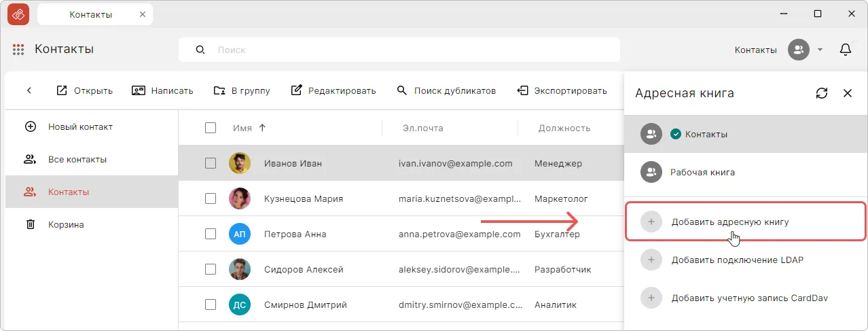The height and width of the screenshot is (331, 868).
Task: Expand the address book dropdown arrow
Action: [x=820, y=50]
